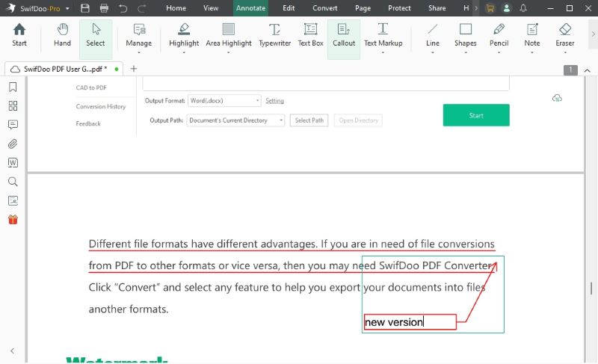This screenshot has width=598, height=364.
Task: Expand the Manage tool dropdown arrow
Action: tap(139, 52)
